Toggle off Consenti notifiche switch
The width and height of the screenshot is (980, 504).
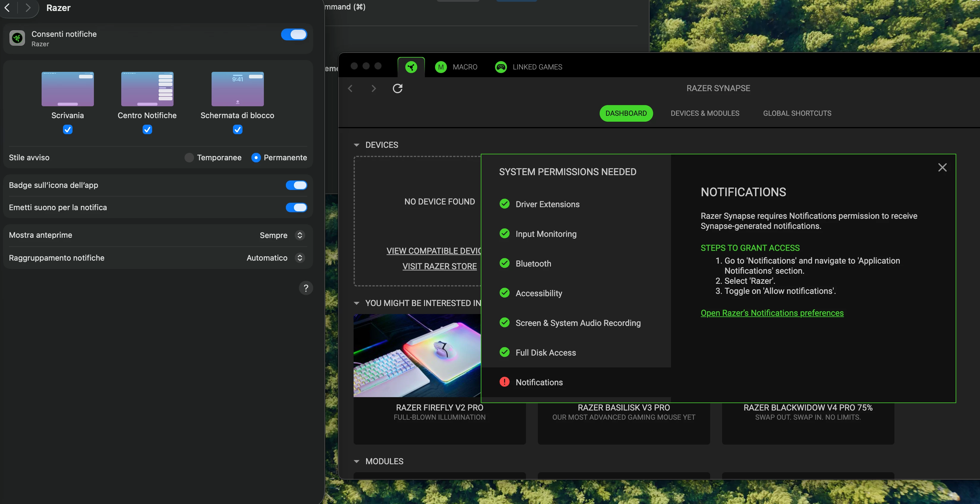pyautogui.click(x=294, y=35)
